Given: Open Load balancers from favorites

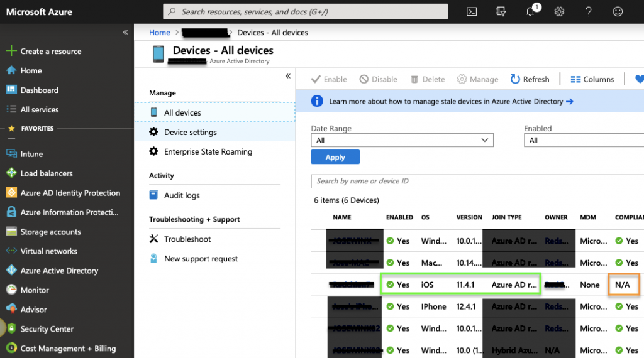Looking at the screenshot, I should click(x=40, y=173).
